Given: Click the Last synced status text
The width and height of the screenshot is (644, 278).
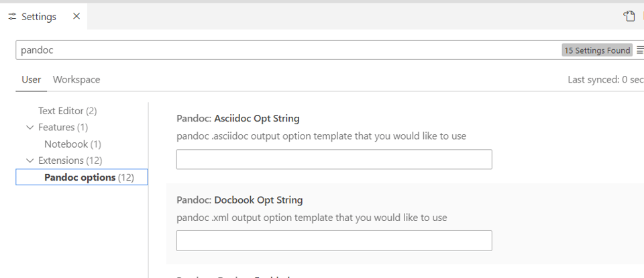Looking at the screenshot, I should [x=605, y=79].
